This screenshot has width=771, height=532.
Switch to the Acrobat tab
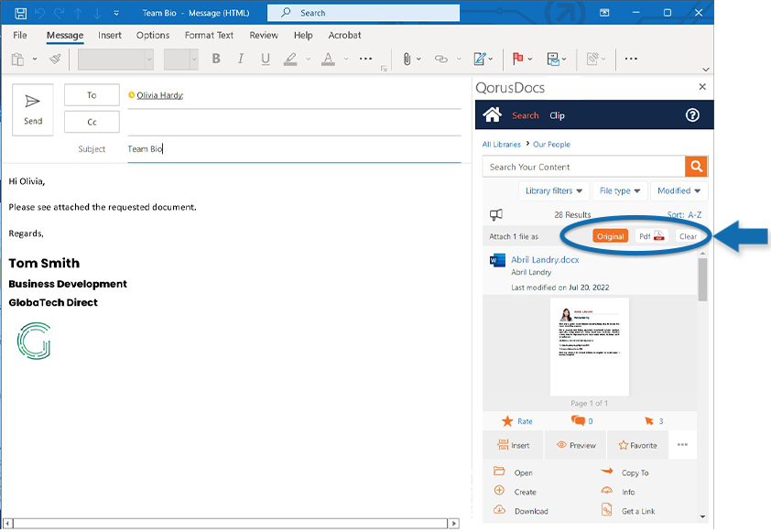pyautogui.click(x=344, y=36)
